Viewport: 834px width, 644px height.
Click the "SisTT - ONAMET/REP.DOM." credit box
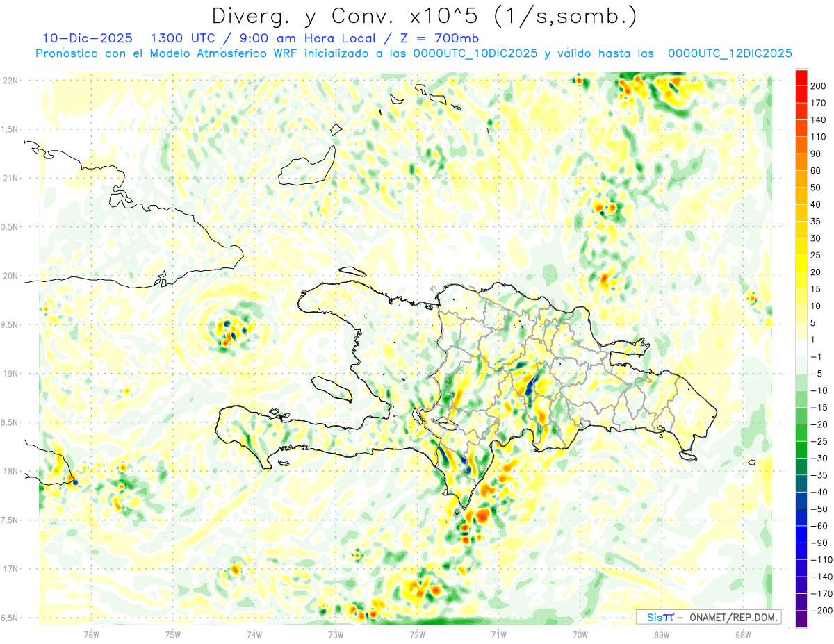708,617
